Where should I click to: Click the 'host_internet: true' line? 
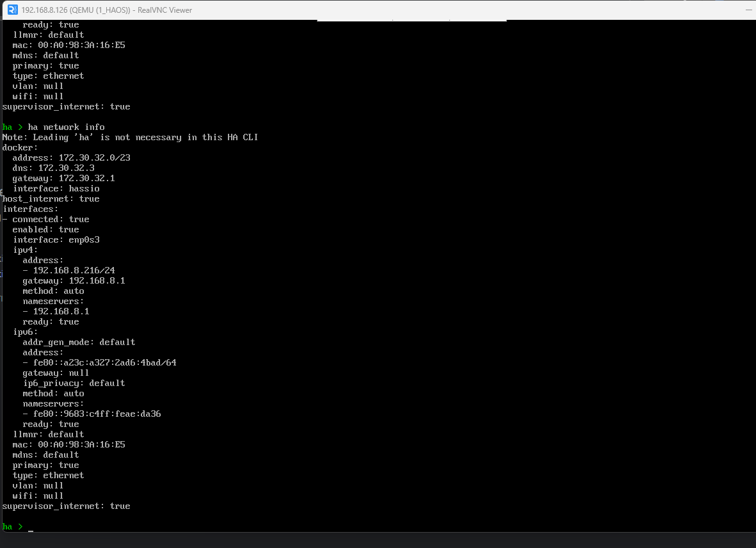[51, 198]
